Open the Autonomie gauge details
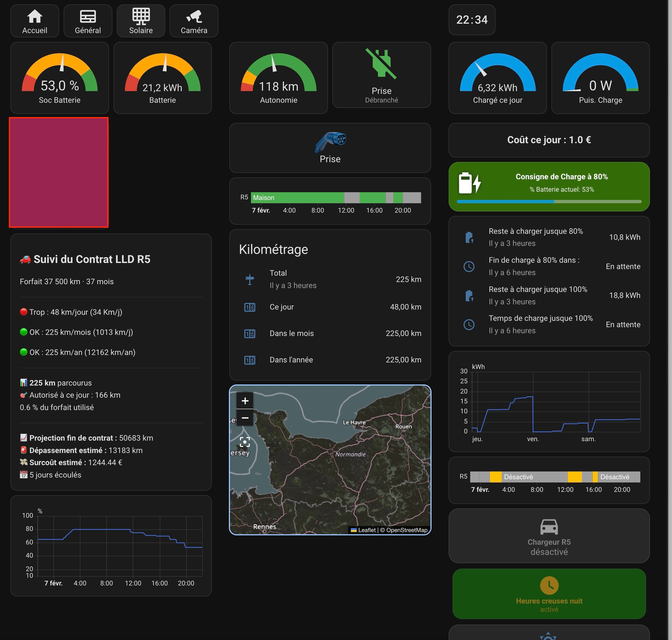The width and height of the screenshot is (672, 640). pyautogui.click(x=278, y=78)
